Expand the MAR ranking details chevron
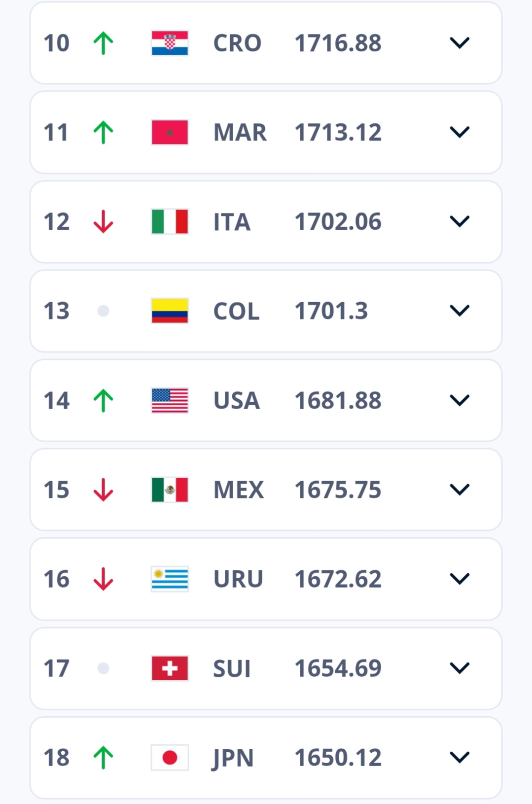Screen dimensions: 532x804 pos(460,132)
